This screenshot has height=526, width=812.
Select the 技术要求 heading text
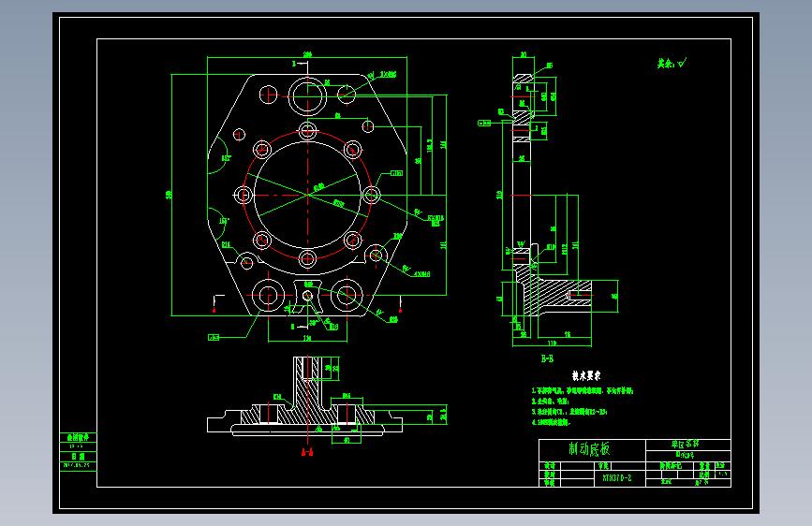click(x=586, y=376)
